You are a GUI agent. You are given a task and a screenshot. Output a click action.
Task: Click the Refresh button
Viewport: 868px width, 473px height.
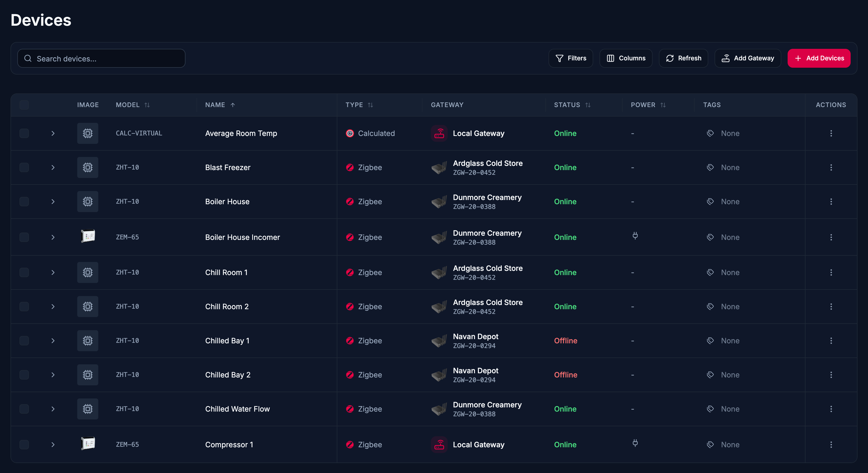(x=683, y=58)
